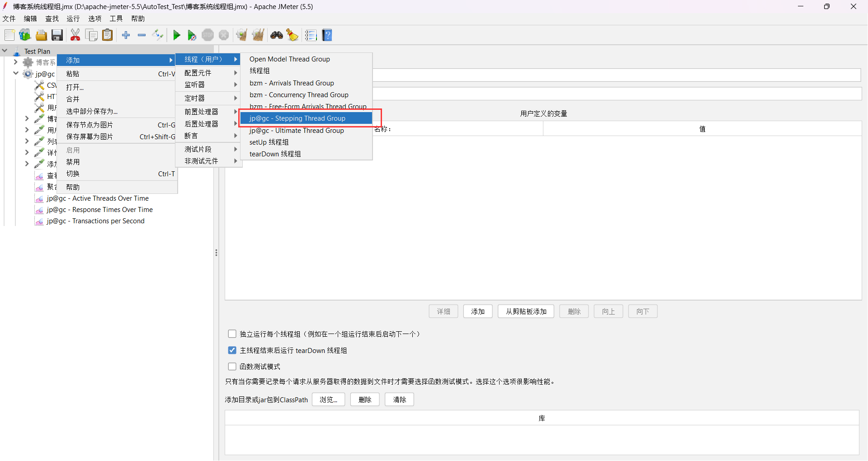Image resolution: width=868 pixels, height=461 pixels.
Task: Click the Reset Search broom icon
Action: point(292,35)
